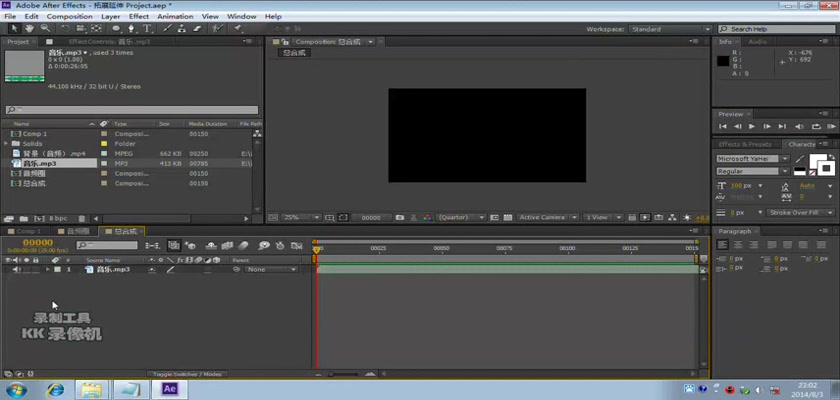Select the Selection arrow tool
840x400 pixels.
pos(14,28)
